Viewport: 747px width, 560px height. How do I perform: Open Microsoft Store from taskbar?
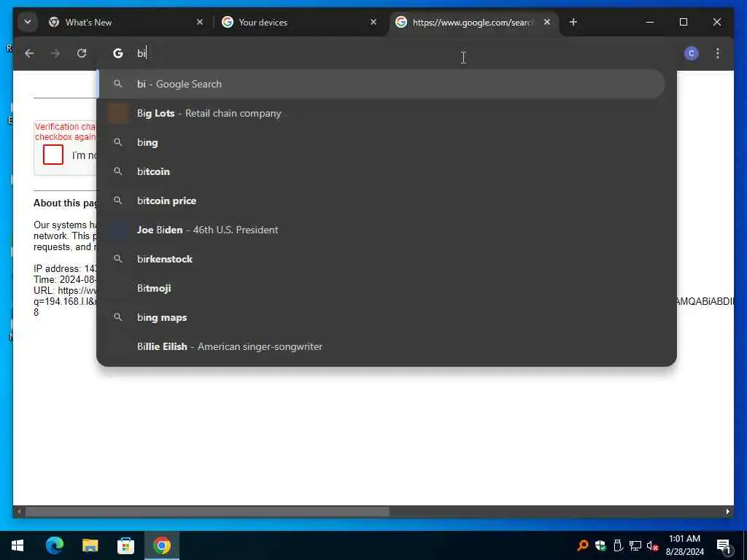(x=125, y=545)
